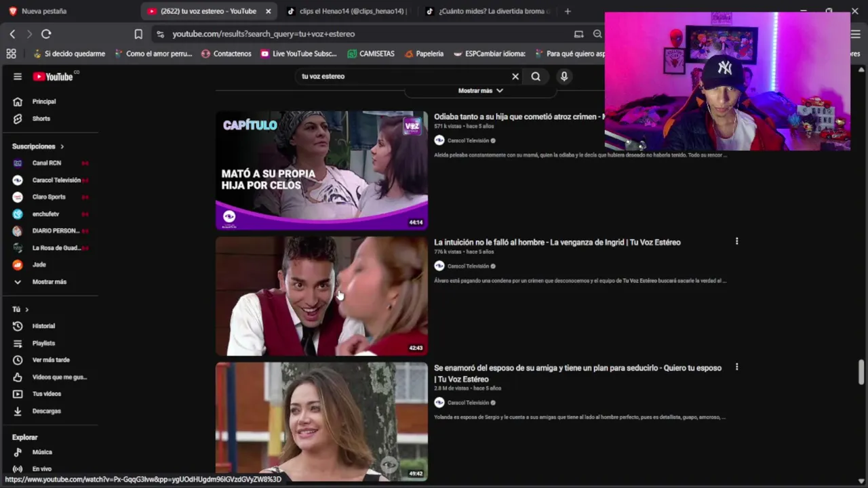
Task: Expand filters with top Mostrar más dropdown
Action: pos(480,91)
